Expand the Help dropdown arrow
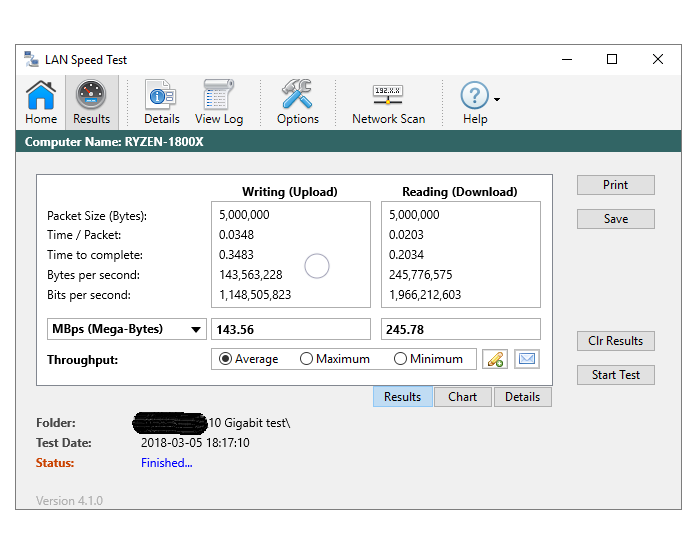The width and height of the screenshot is (696, 554). click(497, 99)
